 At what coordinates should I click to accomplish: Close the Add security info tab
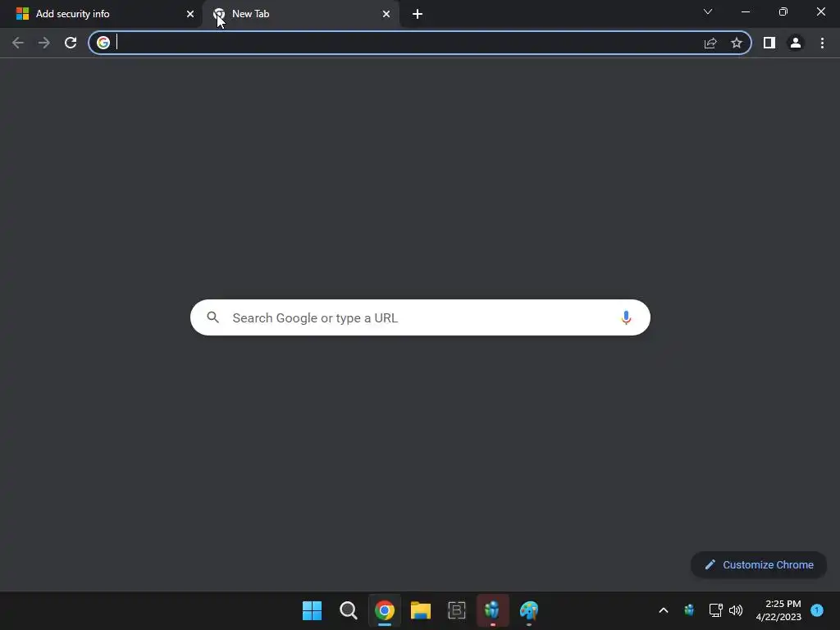(190, 14)
